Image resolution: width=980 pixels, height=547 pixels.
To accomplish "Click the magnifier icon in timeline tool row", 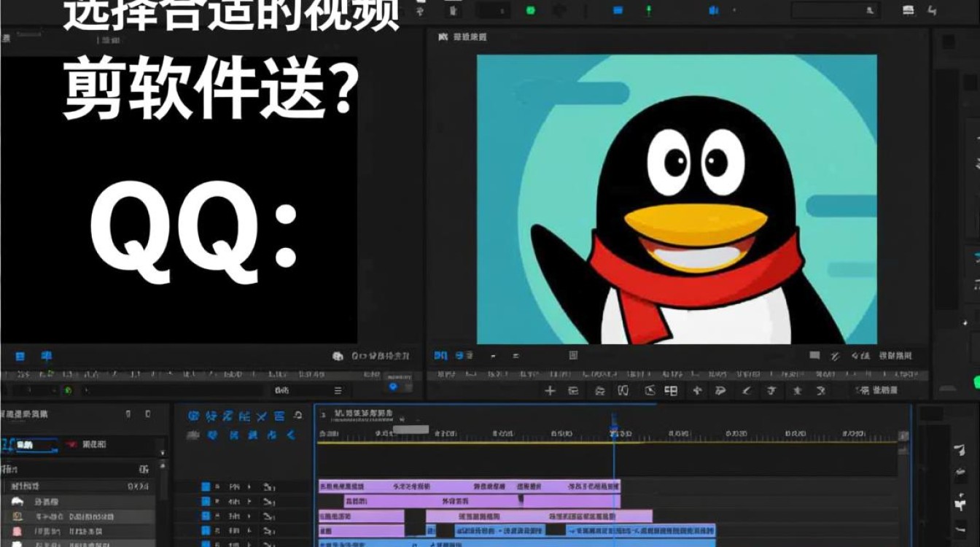I will point(297,416).
